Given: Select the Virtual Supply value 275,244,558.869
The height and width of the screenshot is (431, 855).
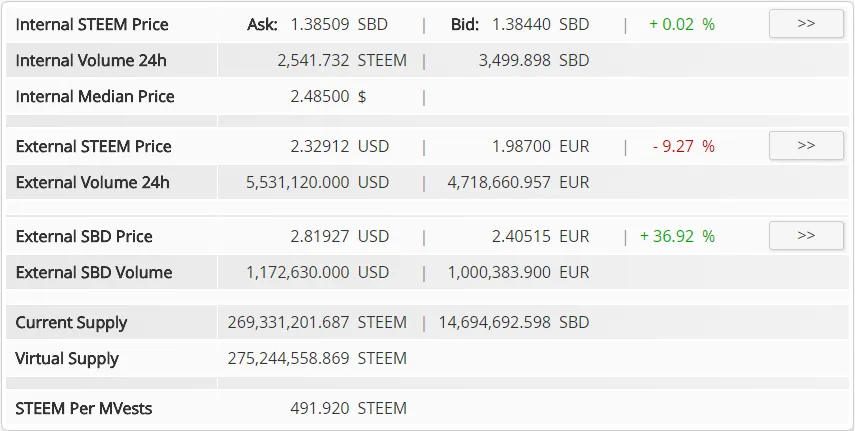Looking at the screenshot, I should pyautogui.click(x=288, y=358).
